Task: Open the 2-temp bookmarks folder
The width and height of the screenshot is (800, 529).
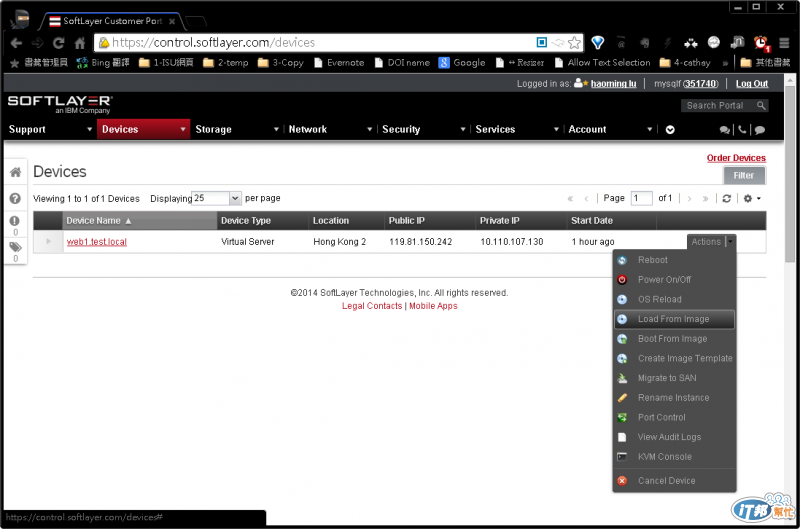Action: pos(225,63)
